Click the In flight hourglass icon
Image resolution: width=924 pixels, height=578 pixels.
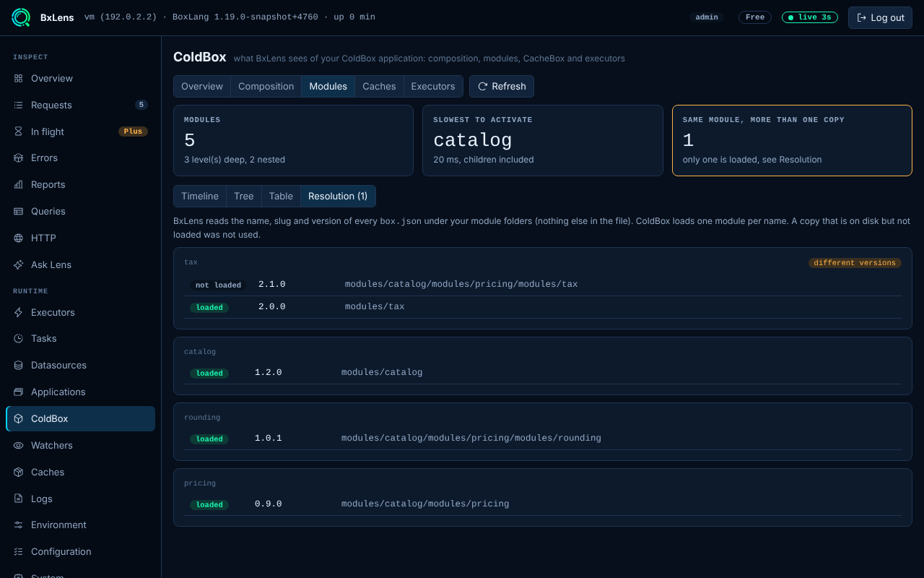click(x=19, y=131)
